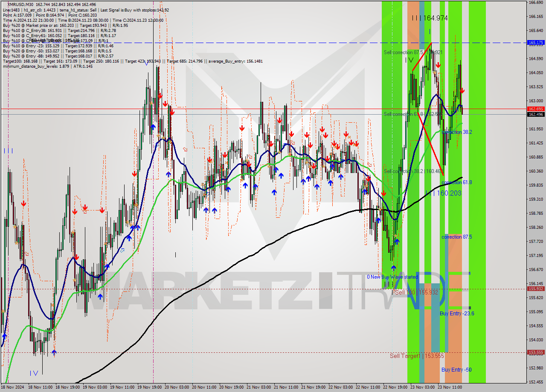
Task: Click the '21 Nov 03:00' time axis label
Action: tap(259, 387)
